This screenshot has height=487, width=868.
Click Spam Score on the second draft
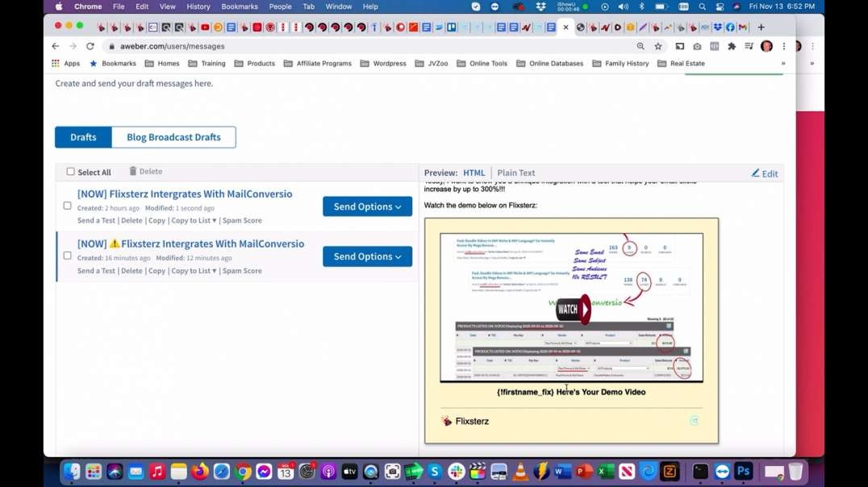242,271
